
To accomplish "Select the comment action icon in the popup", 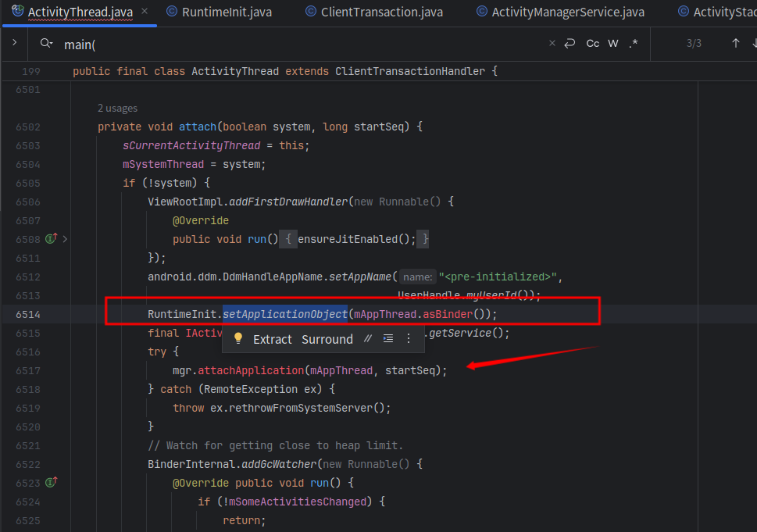I will (368, 338).
